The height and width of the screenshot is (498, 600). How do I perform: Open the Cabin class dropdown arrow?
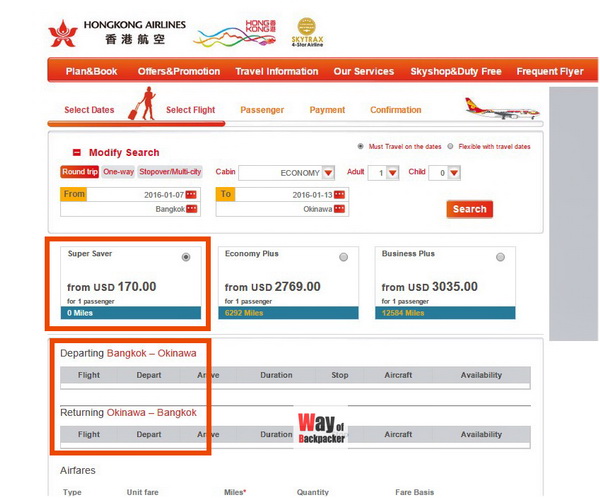pos(328,173)
